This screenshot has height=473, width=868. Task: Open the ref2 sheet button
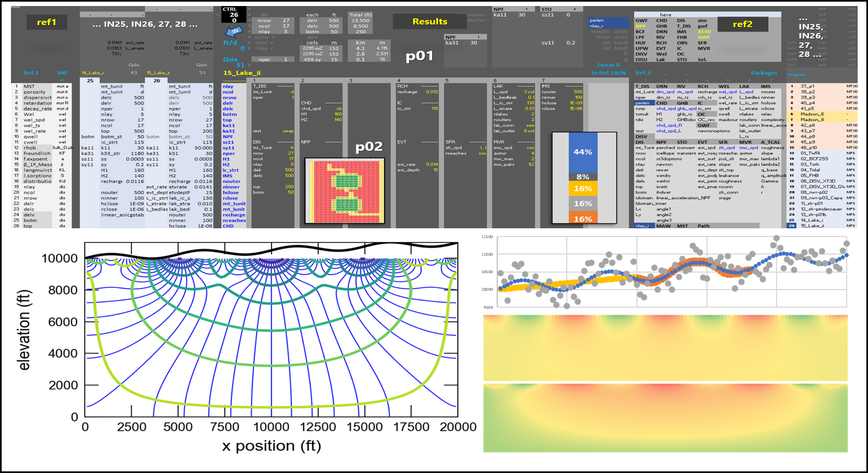[742, 24]
